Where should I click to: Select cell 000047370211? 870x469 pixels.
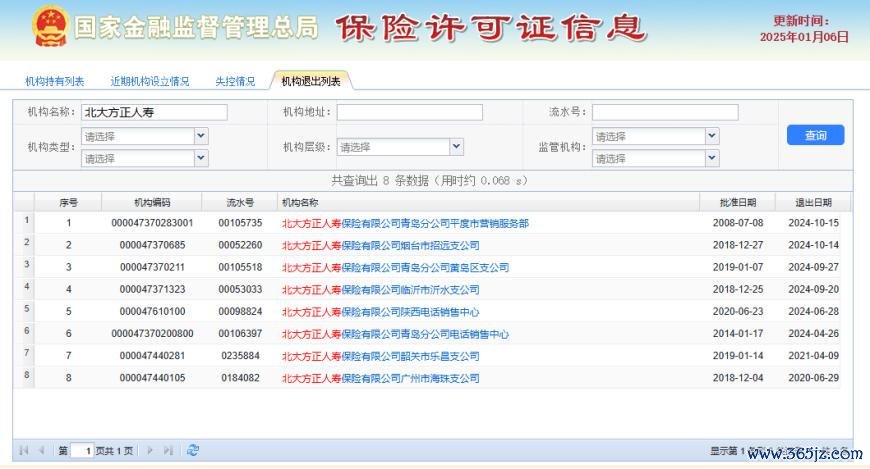coord(152,268)
